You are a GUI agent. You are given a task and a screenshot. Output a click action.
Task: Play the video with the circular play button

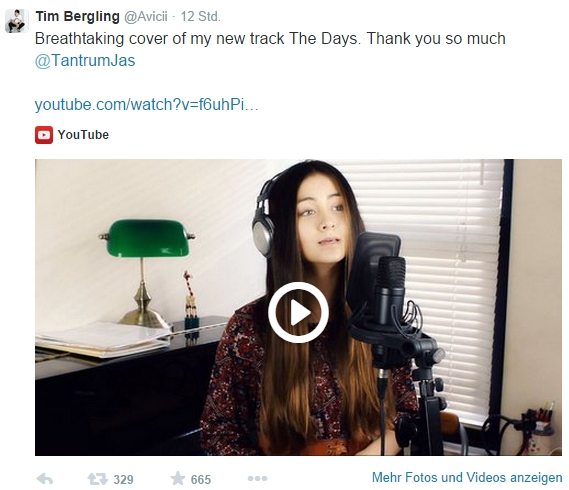coord(298,312)
